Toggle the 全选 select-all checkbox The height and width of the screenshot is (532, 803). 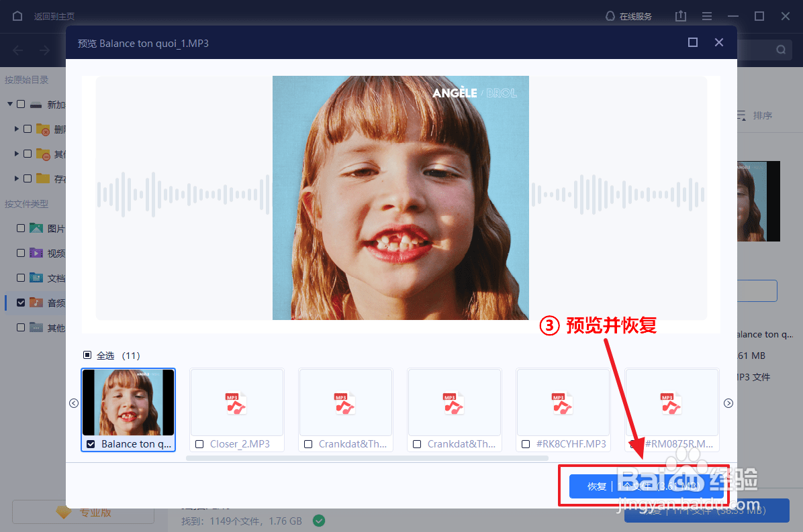tap(89, 355)
